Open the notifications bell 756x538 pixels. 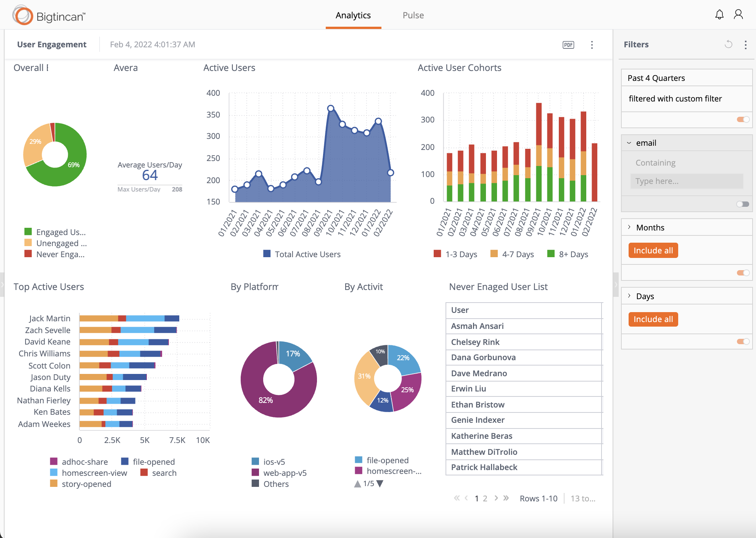[x=719, y=15]
